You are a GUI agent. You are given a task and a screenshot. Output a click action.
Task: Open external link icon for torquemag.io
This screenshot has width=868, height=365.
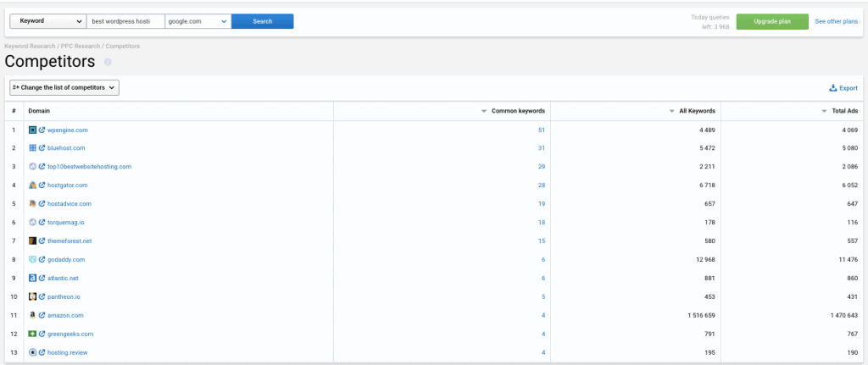tap(42, 223)
